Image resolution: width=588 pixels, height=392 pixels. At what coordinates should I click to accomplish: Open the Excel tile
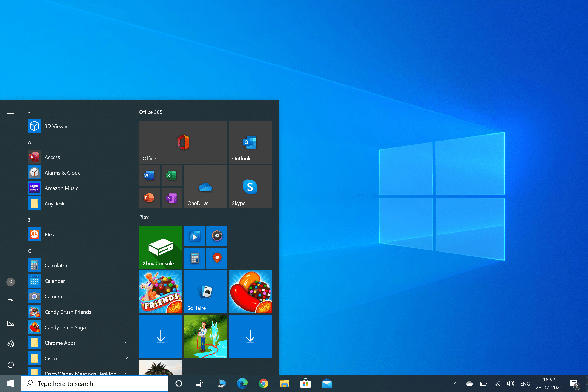coord(171,176)
